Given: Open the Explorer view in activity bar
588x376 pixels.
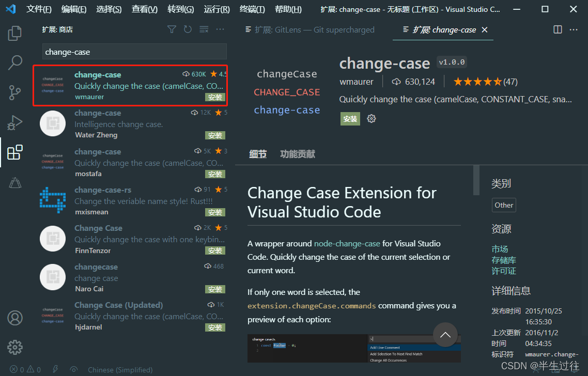Looking at the screenshot, I should click(14, 33).
